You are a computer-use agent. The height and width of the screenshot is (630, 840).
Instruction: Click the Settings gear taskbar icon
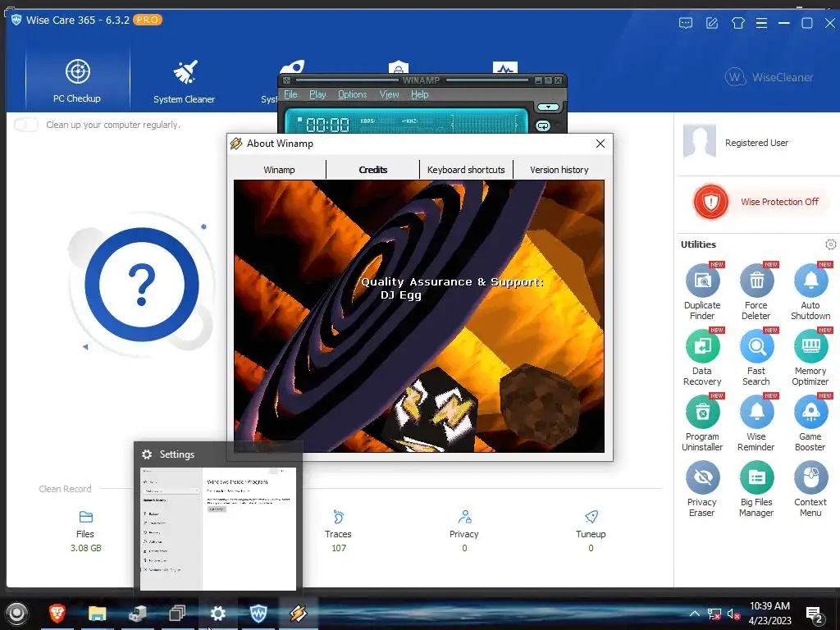pos(217,613)
